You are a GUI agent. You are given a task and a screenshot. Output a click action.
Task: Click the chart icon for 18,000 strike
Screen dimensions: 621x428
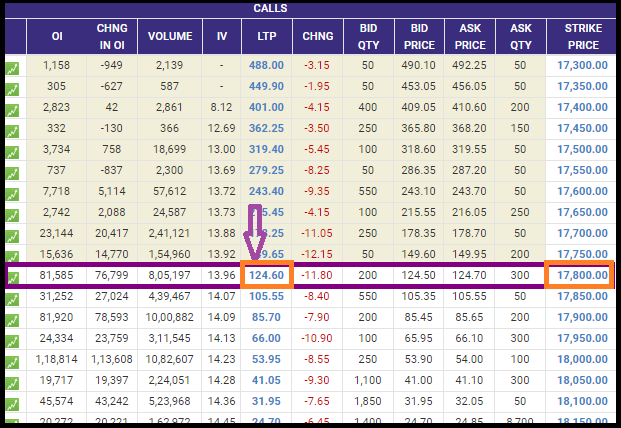pyautogui.click(x=13, y=359)
